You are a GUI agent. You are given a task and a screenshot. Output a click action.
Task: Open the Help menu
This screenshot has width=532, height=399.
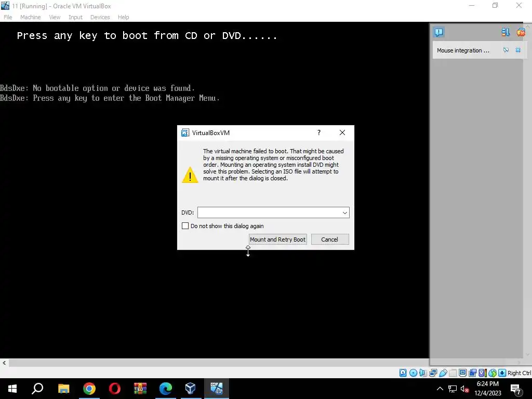point(123,17)
